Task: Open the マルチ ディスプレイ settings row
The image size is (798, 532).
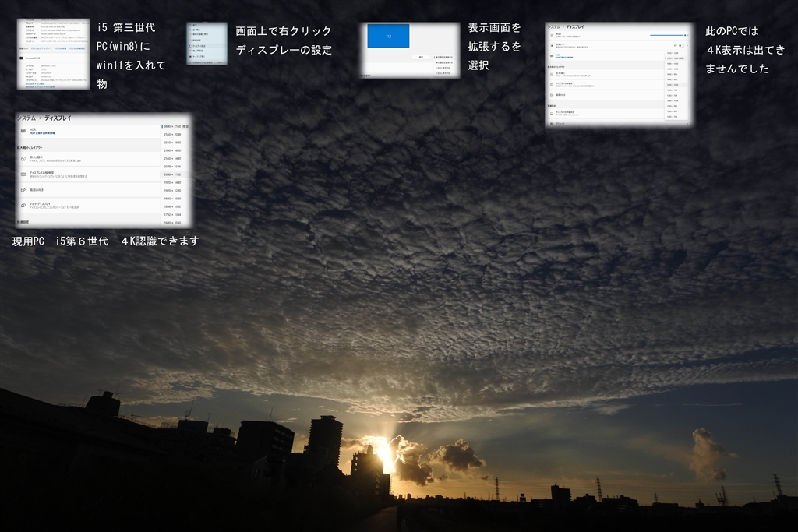Action: [89, 206]
